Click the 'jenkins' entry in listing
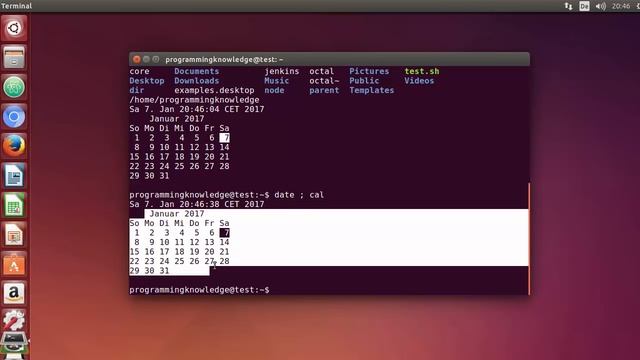Screen dimensions: 640x360 click(282, 71)
